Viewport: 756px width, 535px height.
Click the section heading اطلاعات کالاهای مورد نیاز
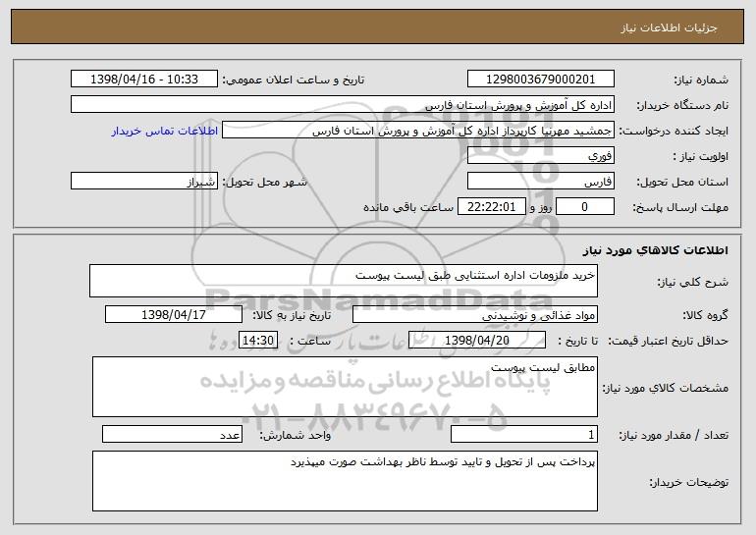click(655, 250)
